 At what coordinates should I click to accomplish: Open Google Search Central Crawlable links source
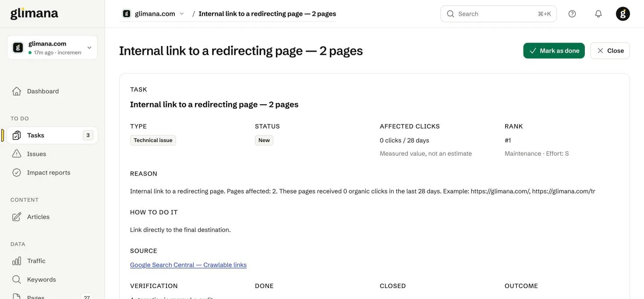[x=188, y=265]
